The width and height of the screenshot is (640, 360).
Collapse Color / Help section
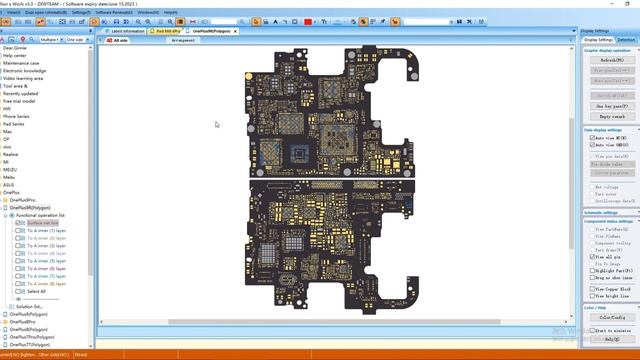coord(638,307)
